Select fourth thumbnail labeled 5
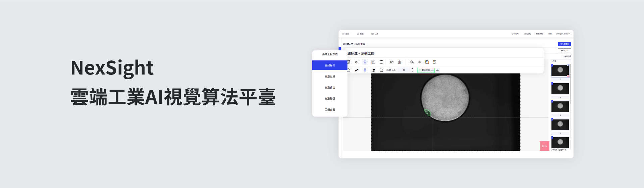 pyautogui.click(x=560, y=125)
